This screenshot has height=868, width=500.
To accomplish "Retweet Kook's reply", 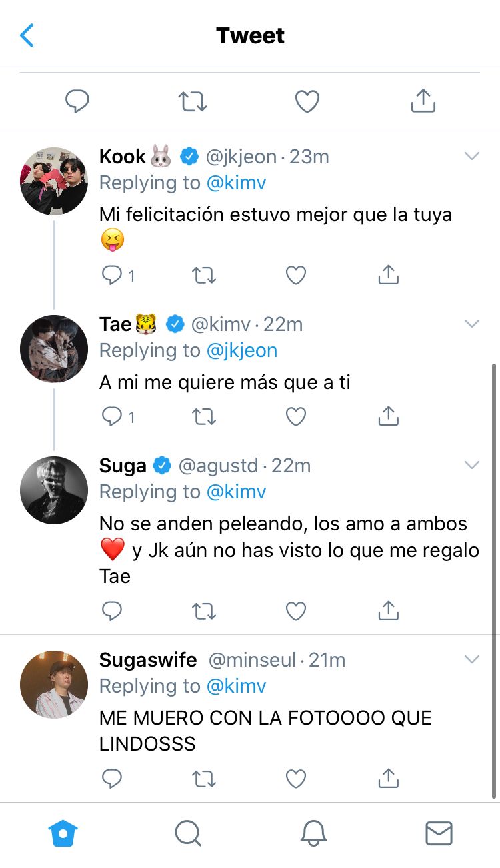I will [203, 275].
